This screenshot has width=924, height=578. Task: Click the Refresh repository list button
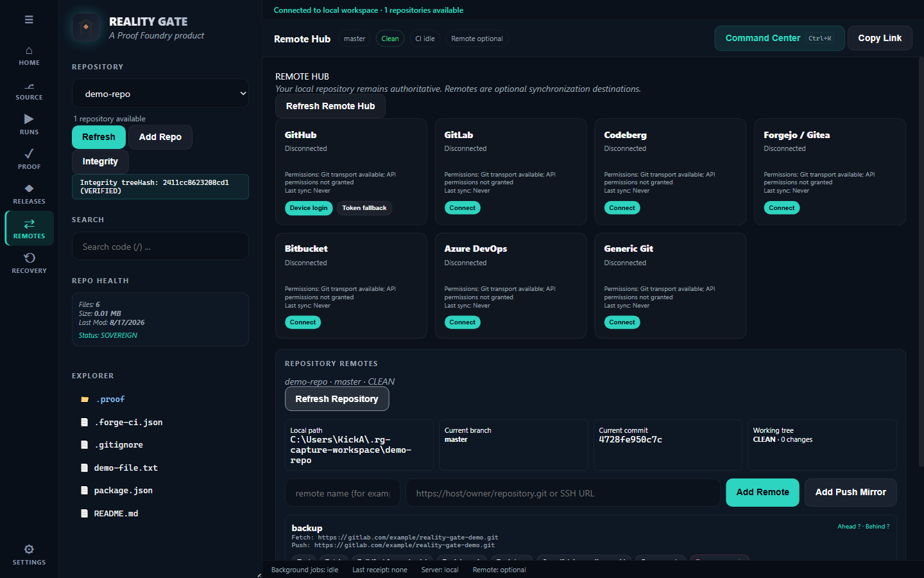click(x=99, y=137)
